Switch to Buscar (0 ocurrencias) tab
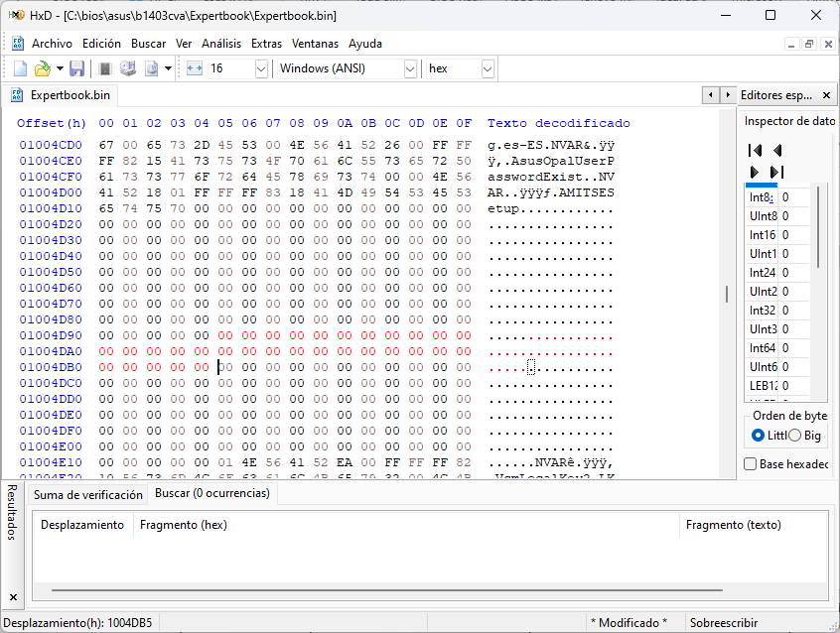Screen dimensions: 840x633 pos(212,493)
